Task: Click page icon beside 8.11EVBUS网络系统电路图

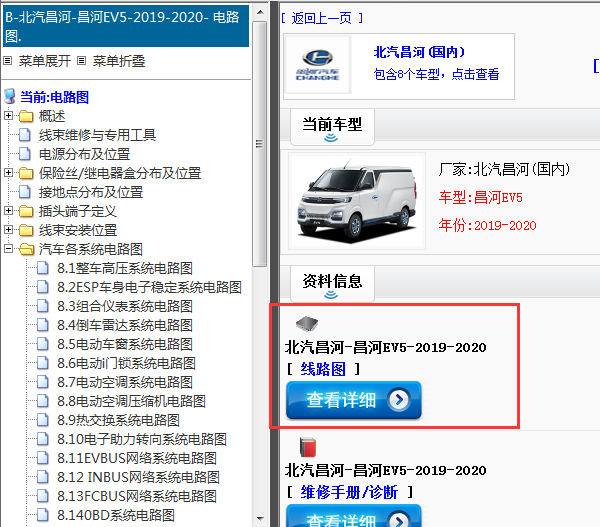Action: 43,458
